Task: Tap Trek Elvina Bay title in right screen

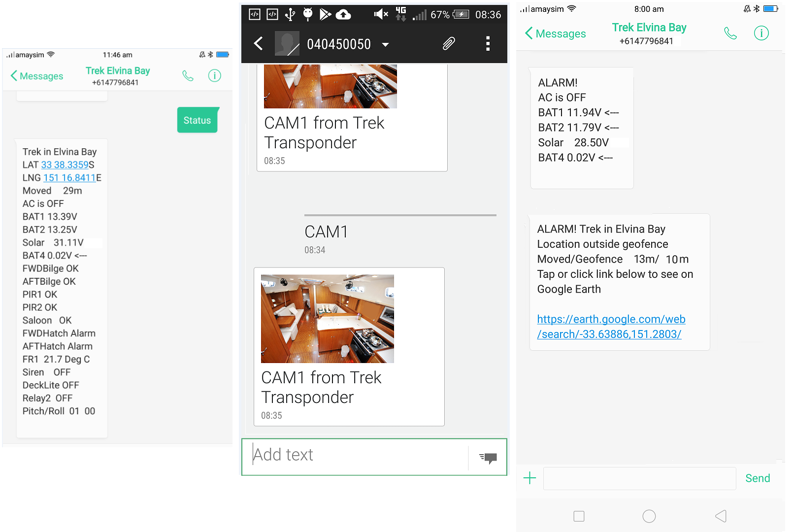Action: 649,28
